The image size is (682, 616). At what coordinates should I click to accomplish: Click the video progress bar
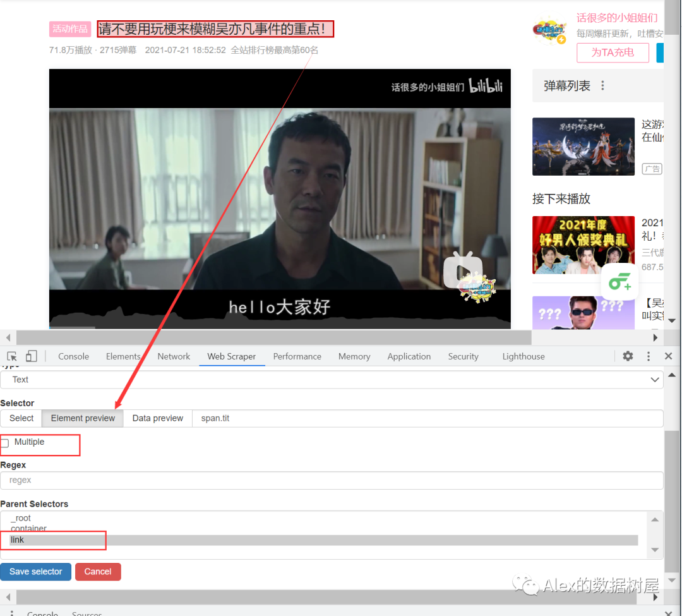(280, 327)
